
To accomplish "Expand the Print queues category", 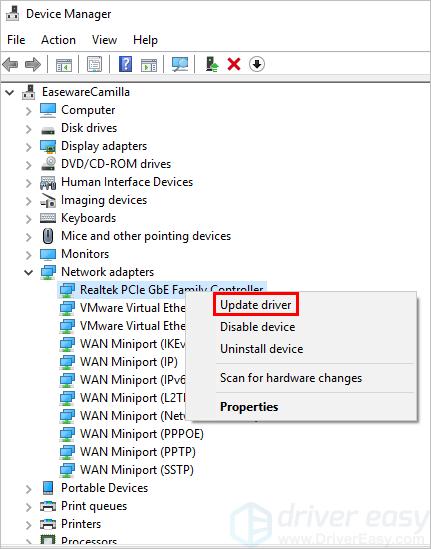I will click(x=29, y=507).
